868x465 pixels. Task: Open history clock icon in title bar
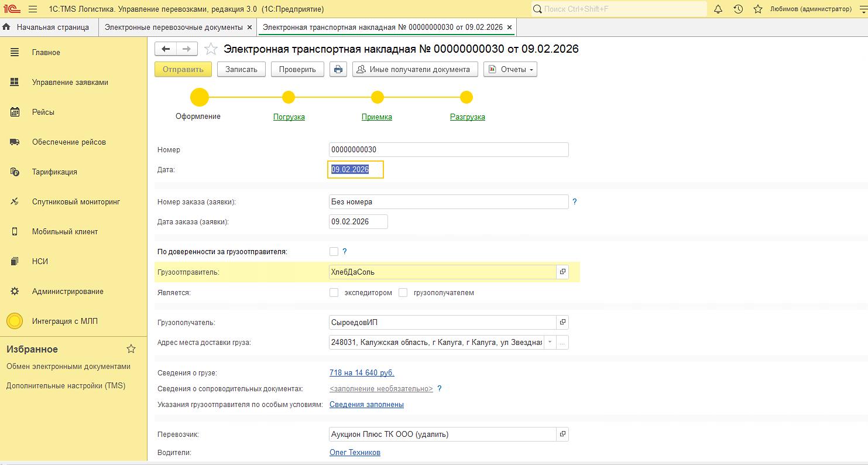(x=738, y=9)
